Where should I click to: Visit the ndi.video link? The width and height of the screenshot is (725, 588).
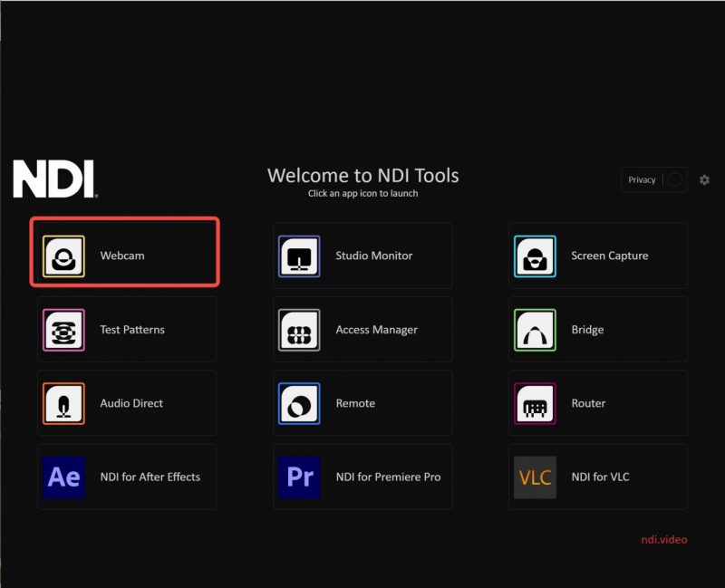point(664,539)
